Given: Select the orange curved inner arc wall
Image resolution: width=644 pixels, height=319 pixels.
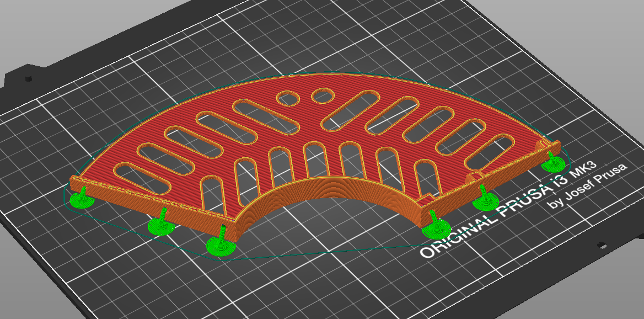Looking at the screenshot, I should coord(331,192).
